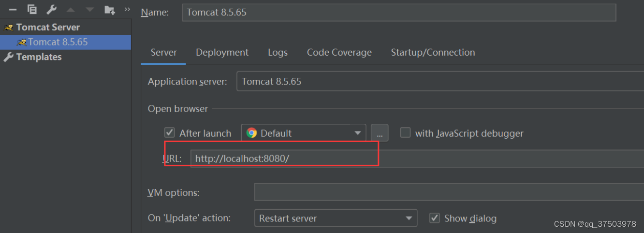The height and width of the screenshot is (233, 644).
Task: Move the configuration down with the arrow
Action: [90, 10]
